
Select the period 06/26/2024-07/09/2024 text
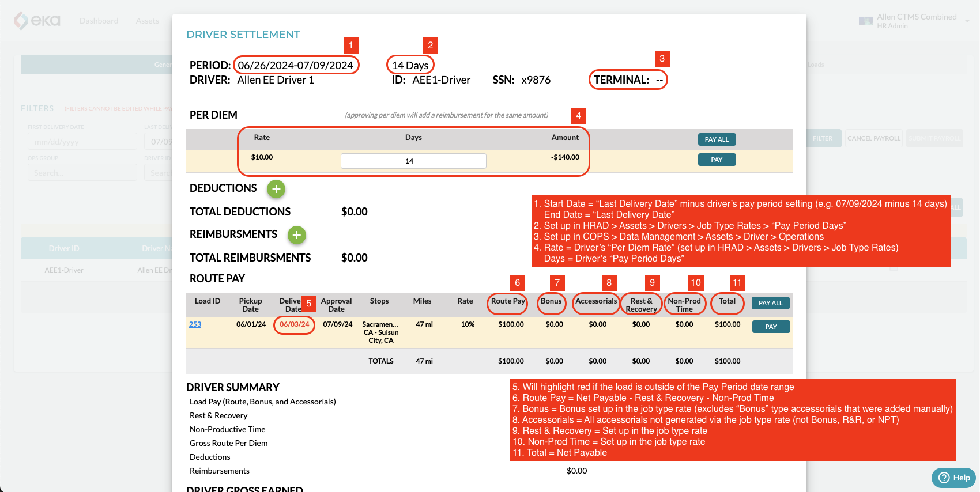pos(295,65)
